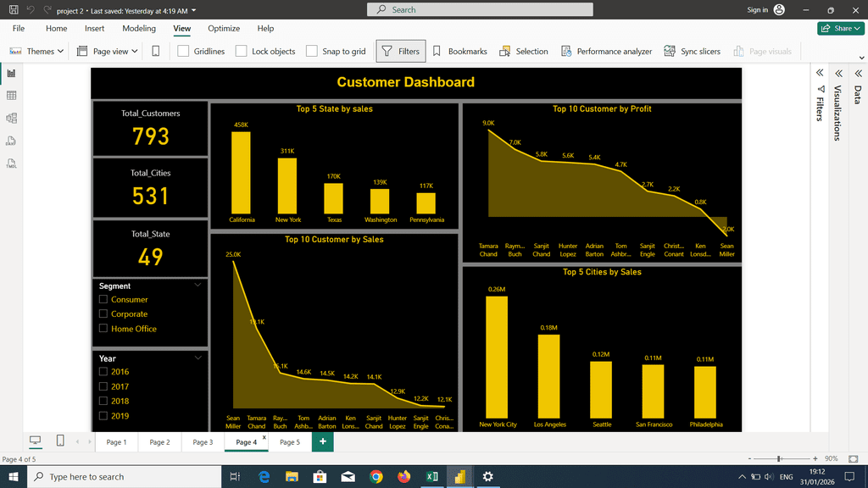868x488 pixels.
Task: Switch to the Page 2 tab
Action: (159, 442)
